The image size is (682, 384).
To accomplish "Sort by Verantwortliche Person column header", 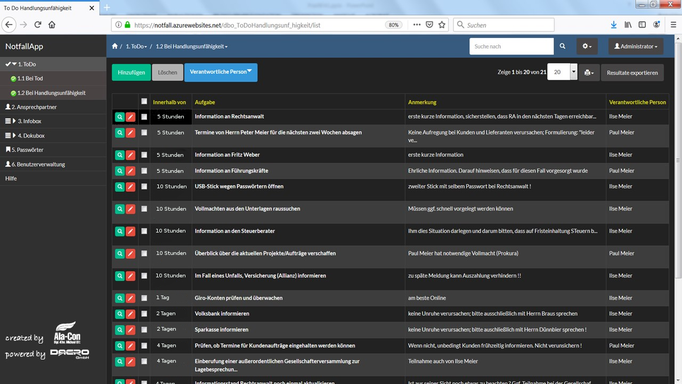I will click(637, 102).
